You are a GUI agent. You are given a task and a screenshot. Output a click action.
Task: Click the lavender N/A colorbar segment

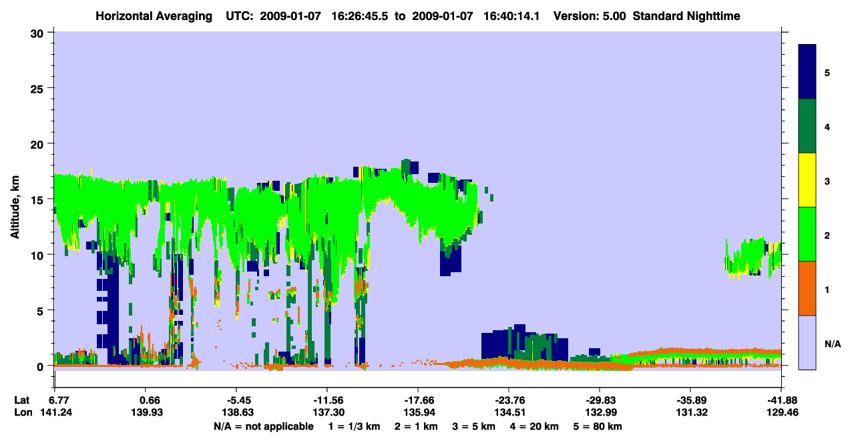[x=807, y=342]
